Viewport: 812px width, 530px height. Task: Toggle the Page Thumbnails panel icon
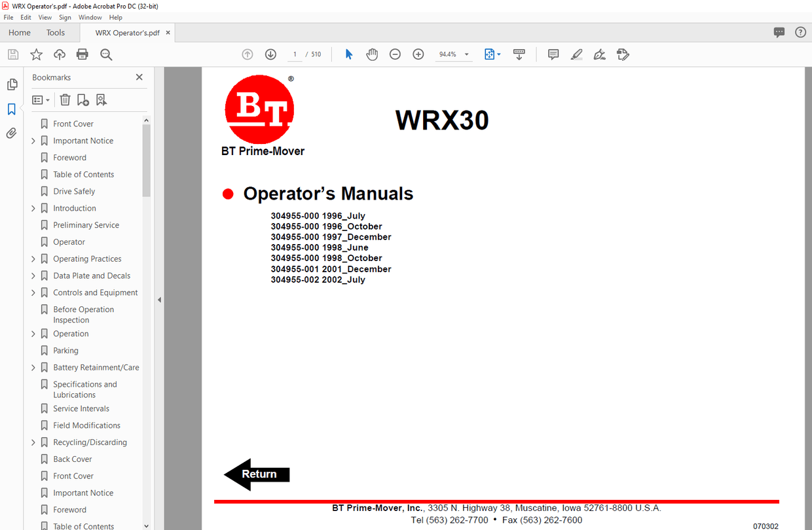point(12,84)
